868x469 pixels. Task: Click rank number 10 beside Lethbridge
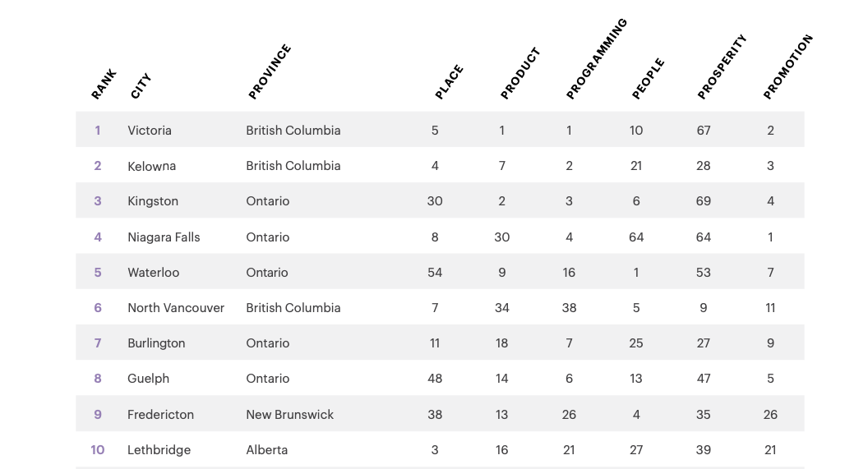[x=98, y=450]
